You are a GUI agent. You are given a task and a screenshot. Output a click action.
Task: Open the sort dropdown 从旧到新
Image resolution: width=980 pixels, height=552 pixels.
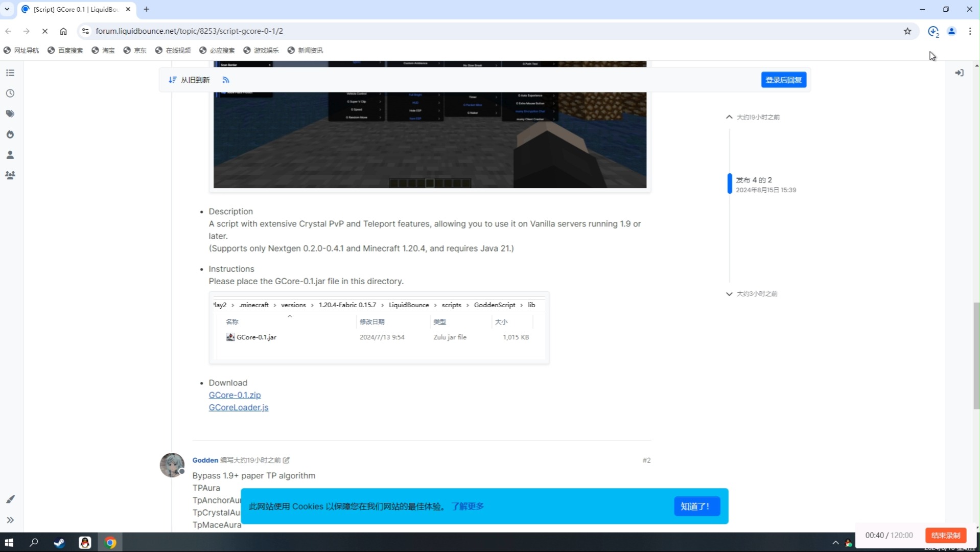tap(189, 80)
